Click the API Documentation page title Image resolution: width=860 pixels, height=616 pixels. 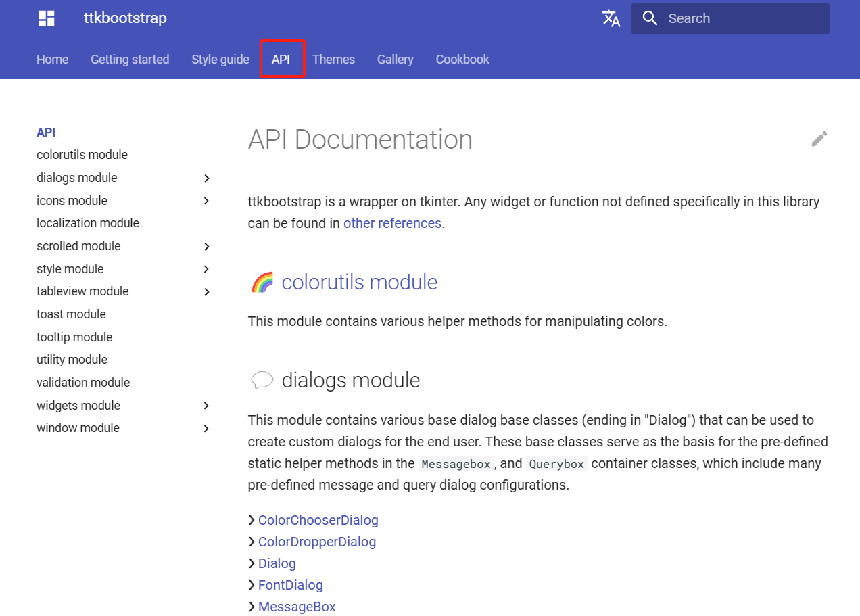point(360,139)
